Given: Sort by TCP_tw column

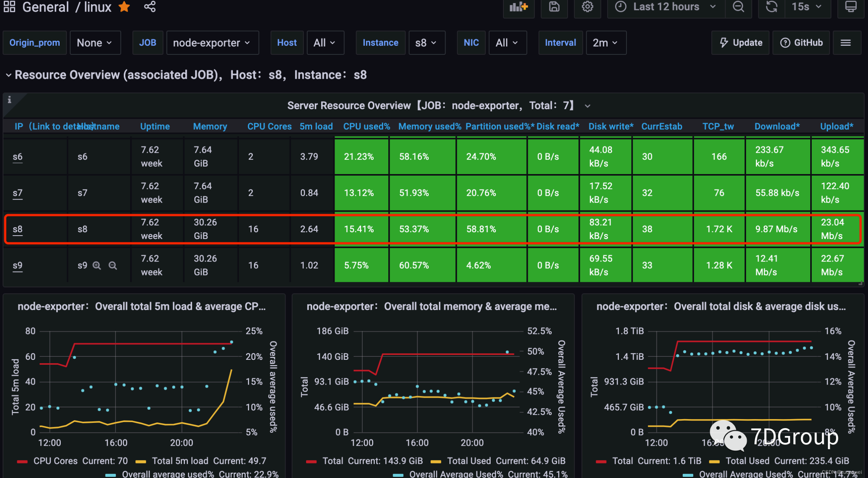Looking at the screenshot, I should click(x=718, y=126).
